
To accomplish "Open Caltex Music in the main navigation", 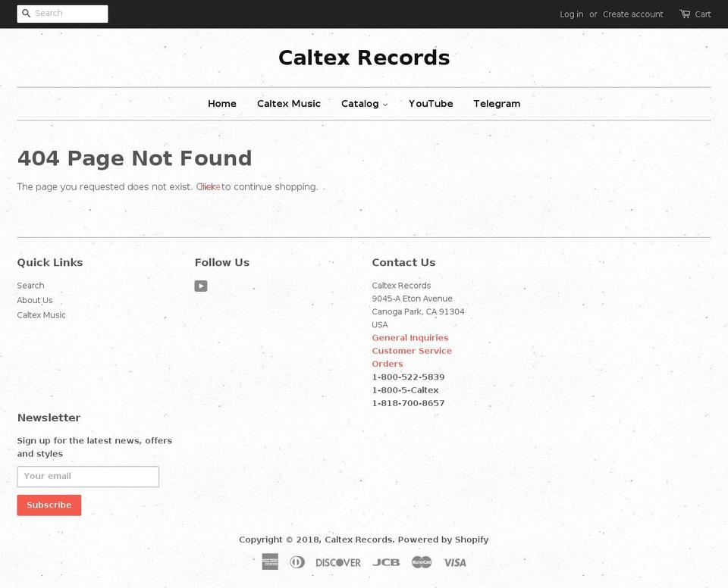I will (x=289, y=104).
